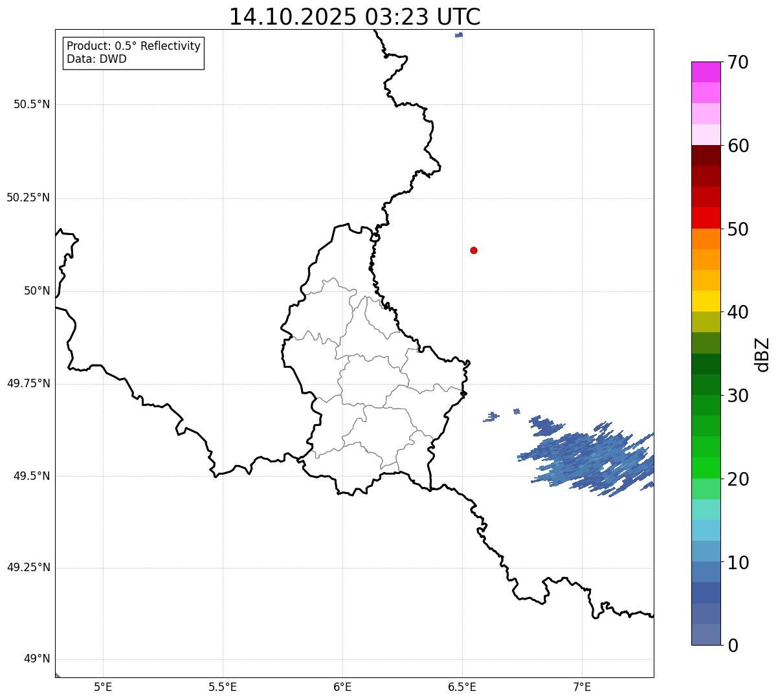Click the colorbar tick label 60
Image resolution: width=778 pixels, height=700 pixels.
tap(738, 146)
